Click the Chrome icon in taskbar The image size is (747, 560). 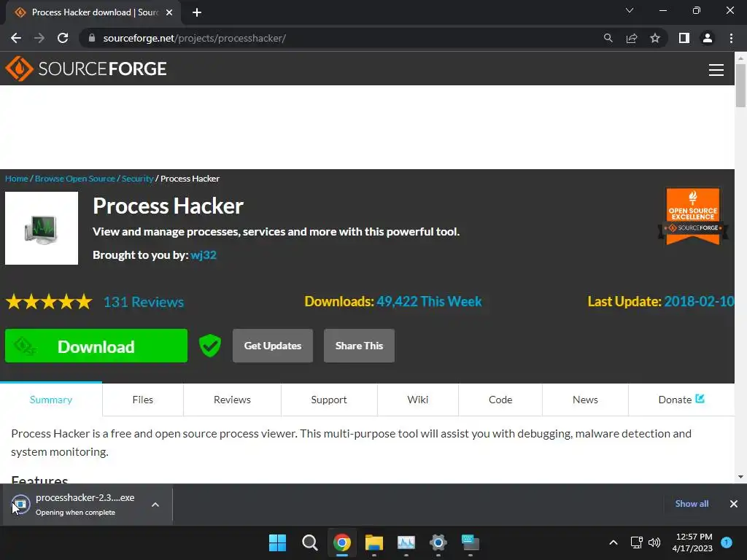coord(342,542)
